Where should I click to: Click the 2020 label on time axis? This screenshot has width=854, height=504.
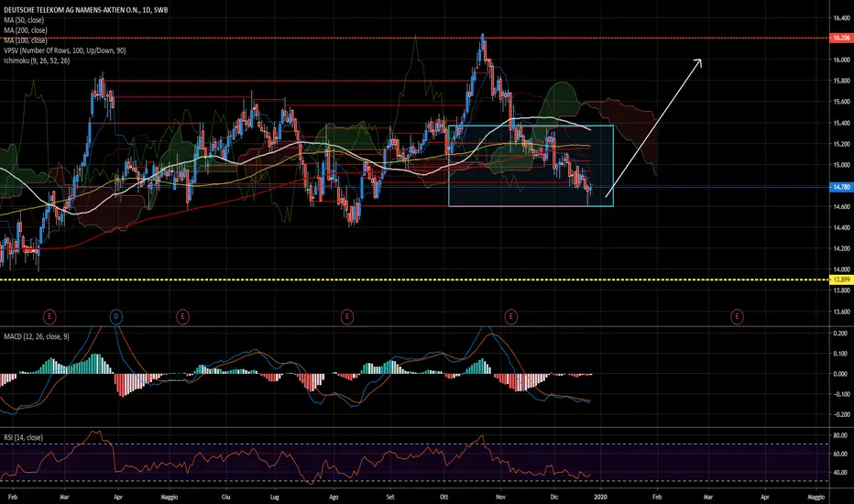tap(601, 497)
